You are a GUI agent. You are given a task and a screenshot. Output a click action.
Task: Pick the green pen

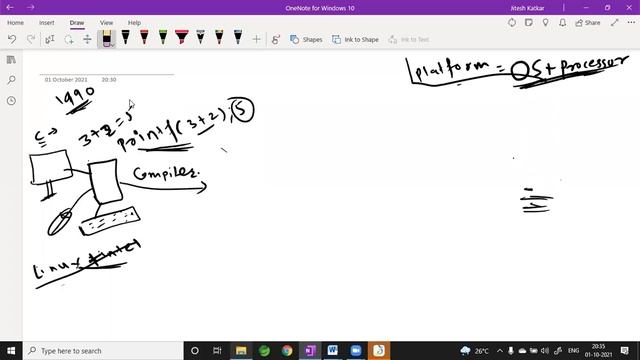coord(163,38)
